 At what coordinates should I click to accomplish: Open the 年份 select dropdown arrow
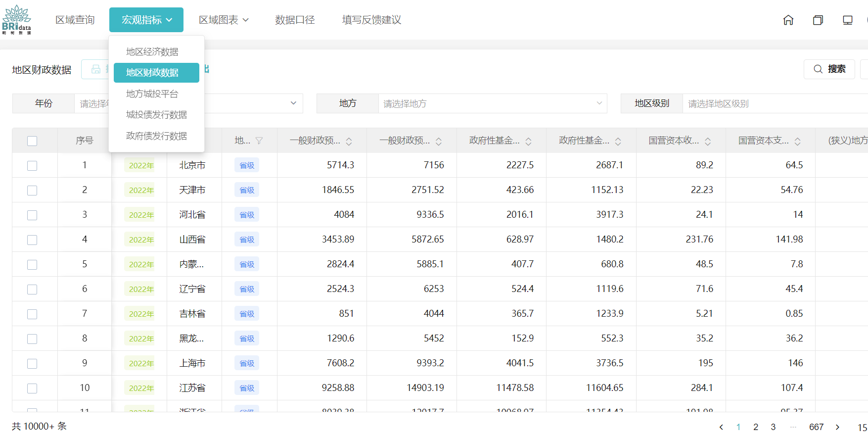[x=293, y=103]
